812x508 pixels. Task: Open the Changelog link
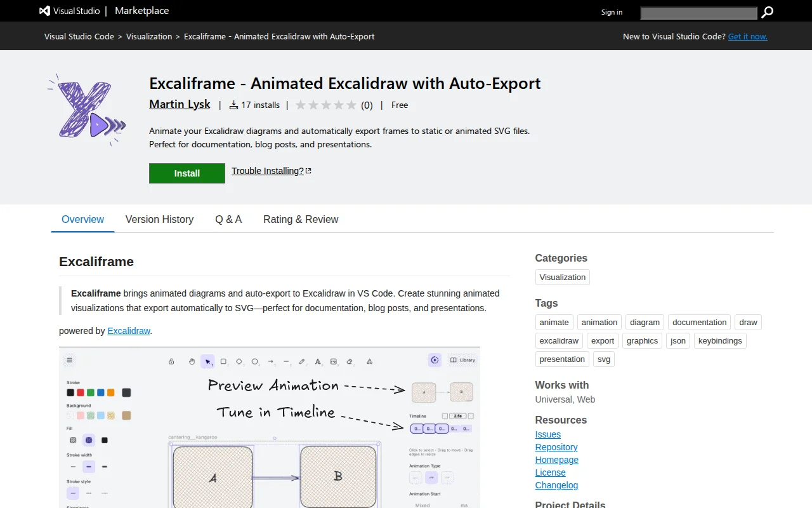point(556,485)
